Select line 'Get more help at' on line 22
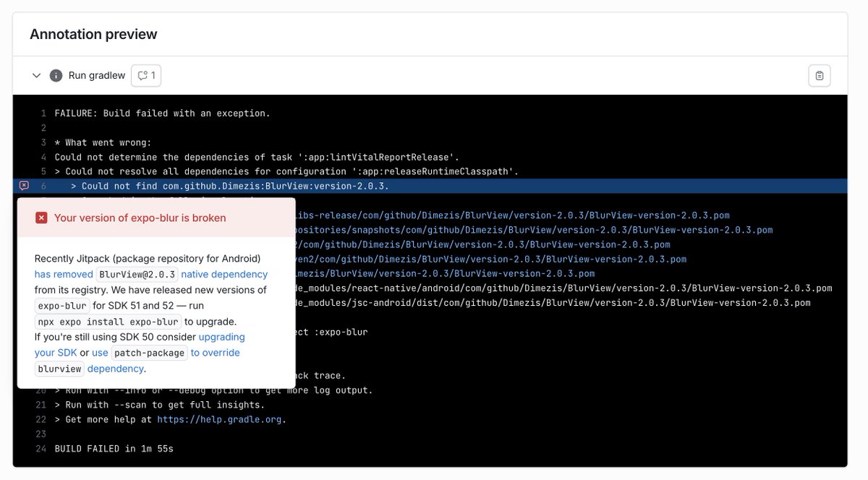The width and height of the screenshot is (868, 480). point(170,419)
